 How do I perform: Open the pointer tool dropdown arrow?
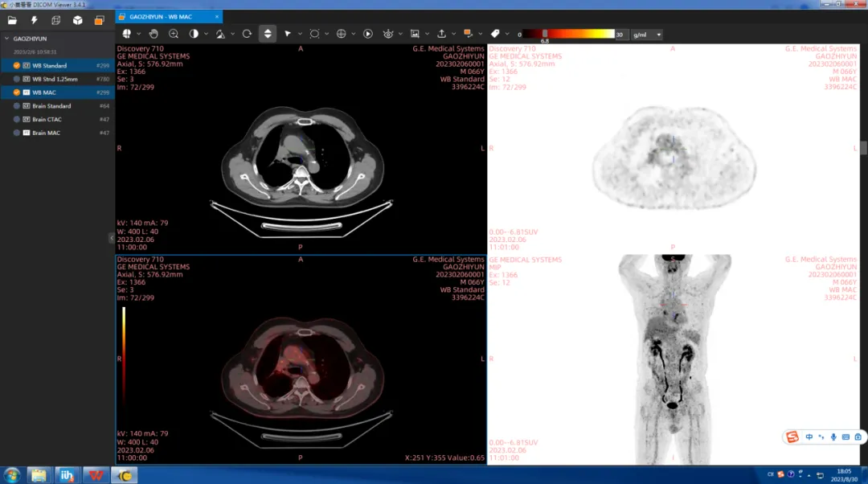[x=300, y=35]
